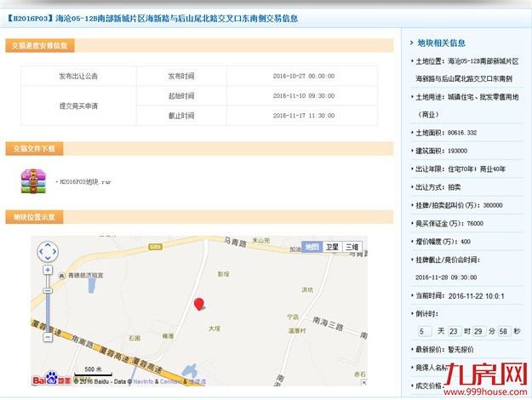532x400 pixels.
Task: Click the 发布出让公告 table cell
Action: click(x=78, y=76)
